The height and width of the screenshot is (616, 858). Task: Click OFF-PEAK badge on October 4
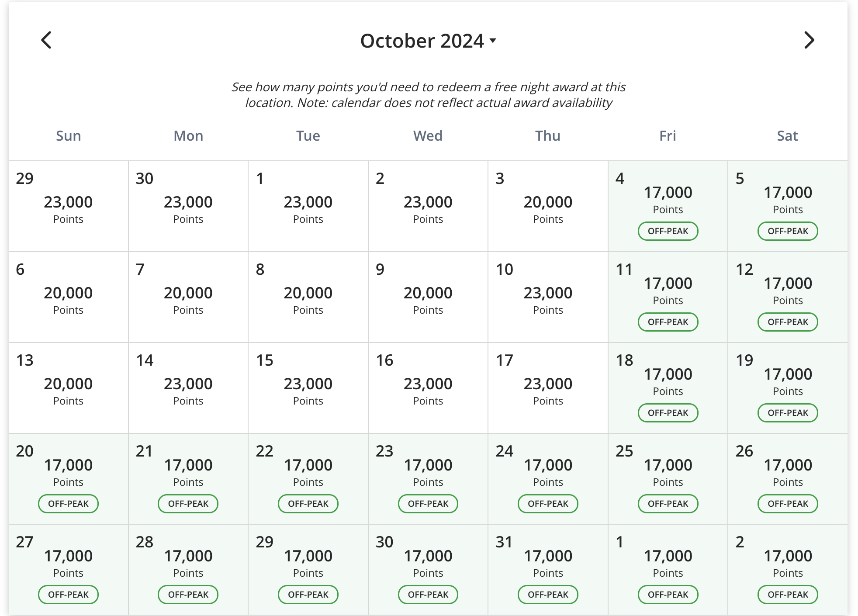[x=668, y=231]
